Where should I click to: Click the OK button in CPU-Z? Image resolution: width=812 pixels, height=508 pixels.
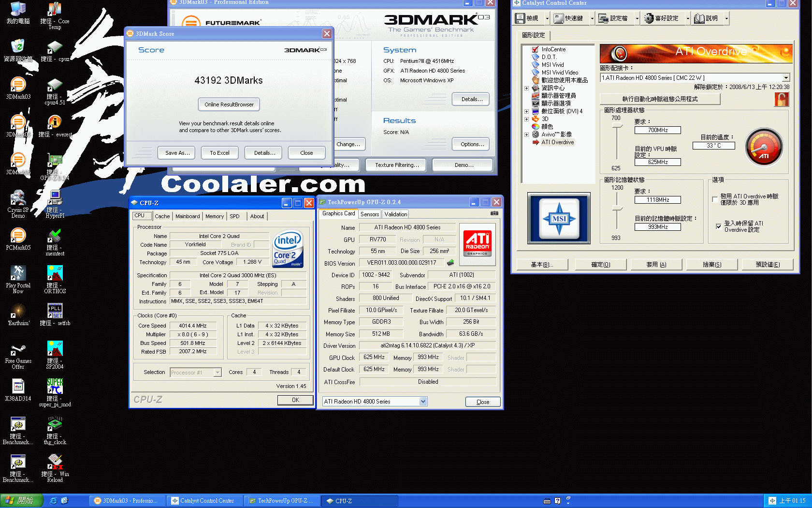[x=295, y=400]
